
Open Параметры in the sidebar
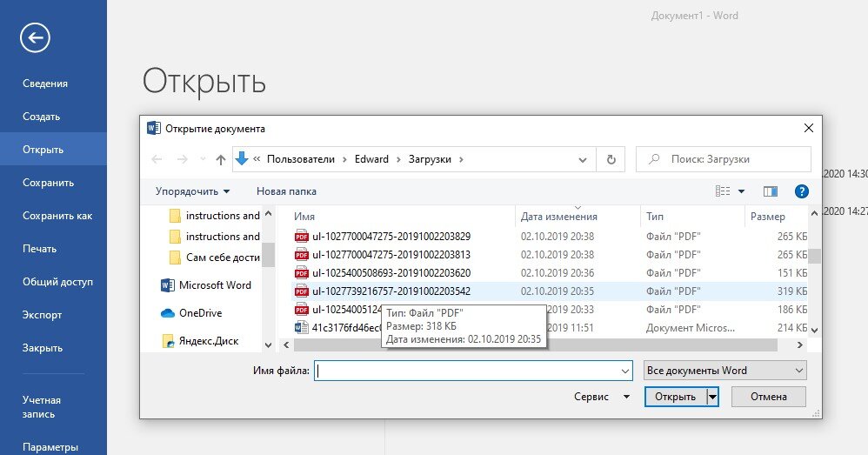(x=50, y=447)
